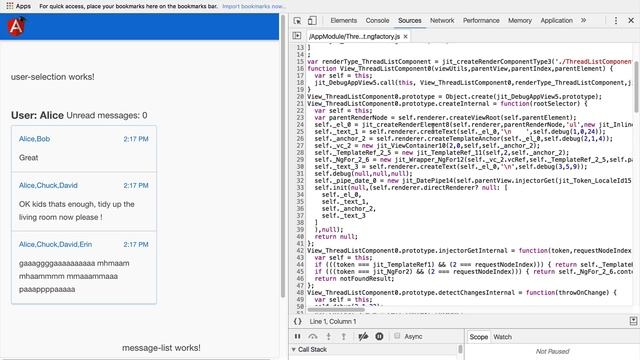
Task: Select the Scope pane tab
Action: tap(478, 337)
